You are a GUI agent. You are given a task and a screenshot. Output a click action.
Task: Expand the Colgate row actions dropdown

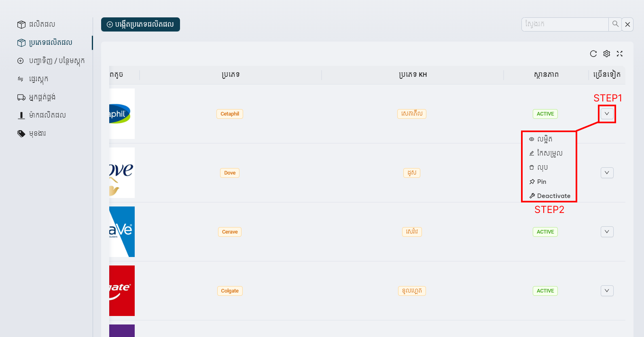607,291
